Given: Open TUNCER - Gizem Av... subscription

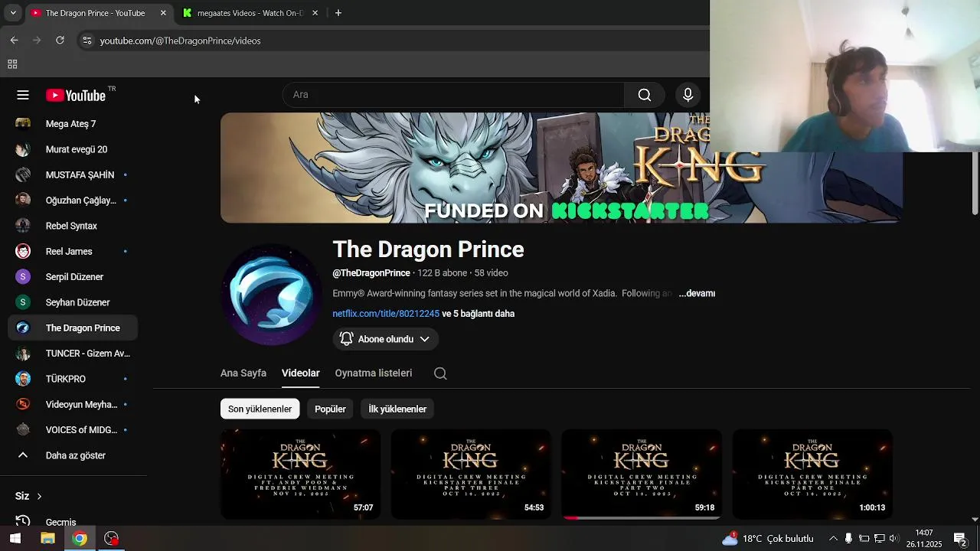Looking at the screenshot, I should [x=73, y=354].
